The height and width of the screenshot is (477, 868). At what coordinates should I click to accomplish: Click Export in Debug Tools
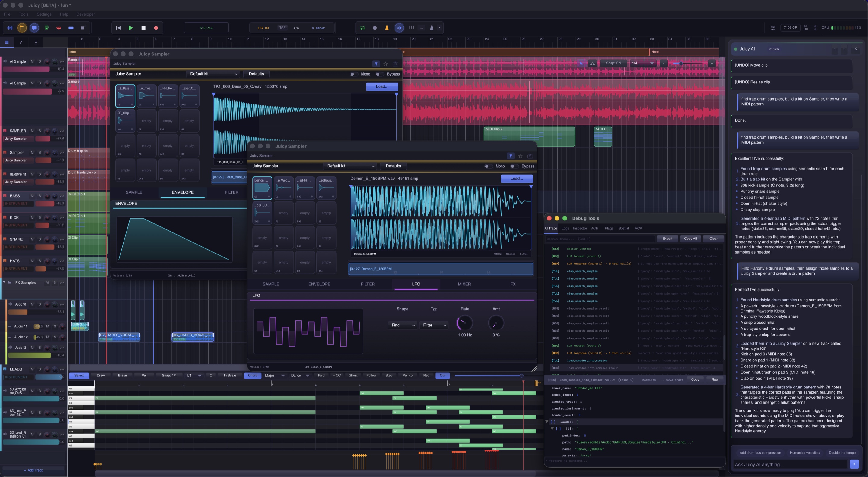(667, 238)
